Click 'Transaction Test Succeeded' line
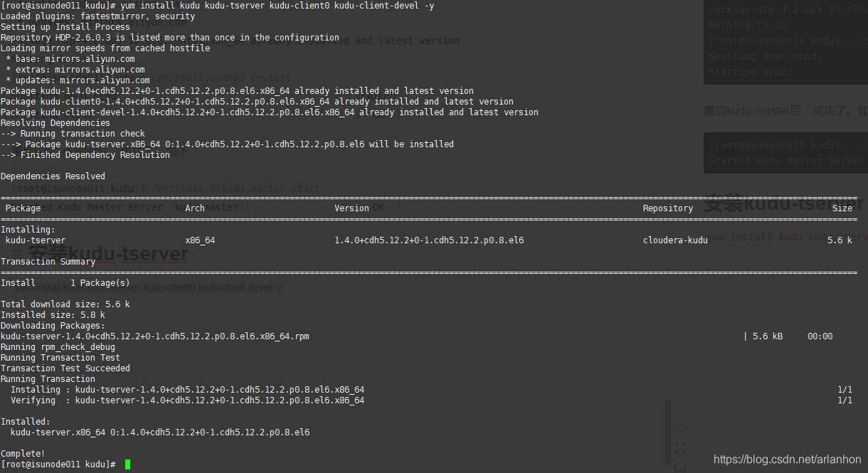This screenshot has height=473, width=868. [x=65, y=368]
